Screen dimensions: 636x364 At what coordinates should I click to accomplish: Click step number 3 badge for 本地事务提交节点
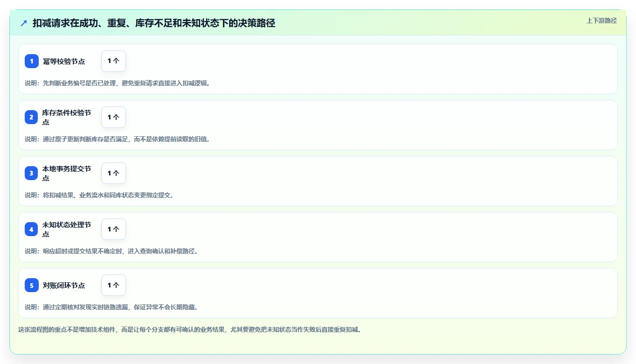click(x=32, y=173)
